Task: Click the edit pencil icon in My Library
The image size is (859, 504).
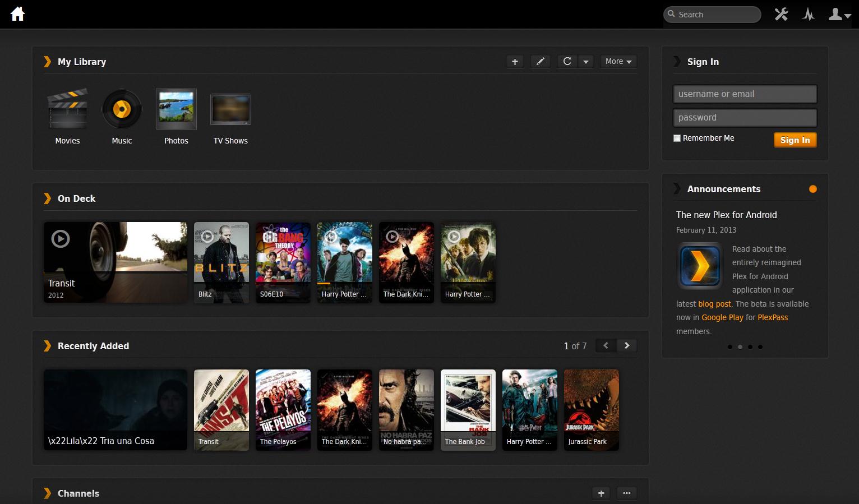Action: [540, 62]
